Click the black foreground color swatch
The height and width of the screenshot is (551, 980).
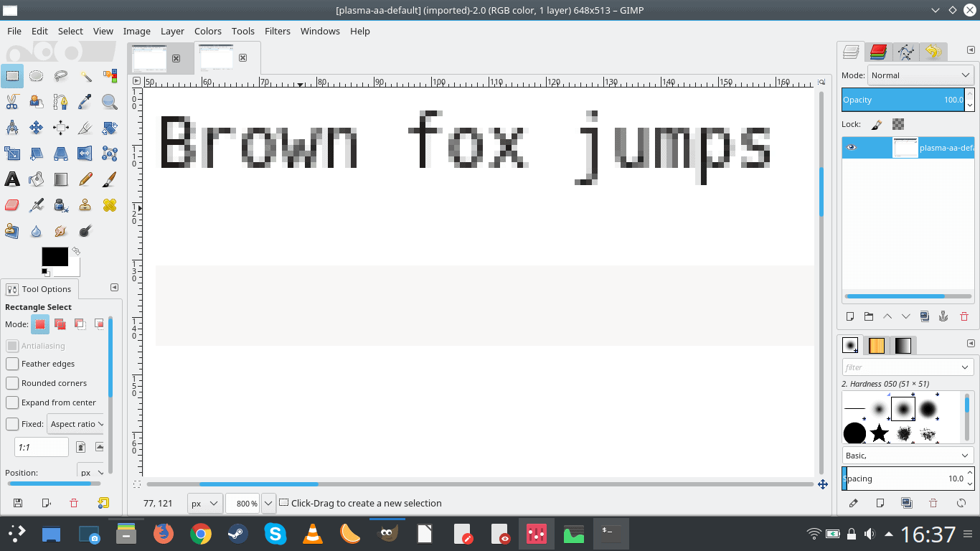click(55, 257)
